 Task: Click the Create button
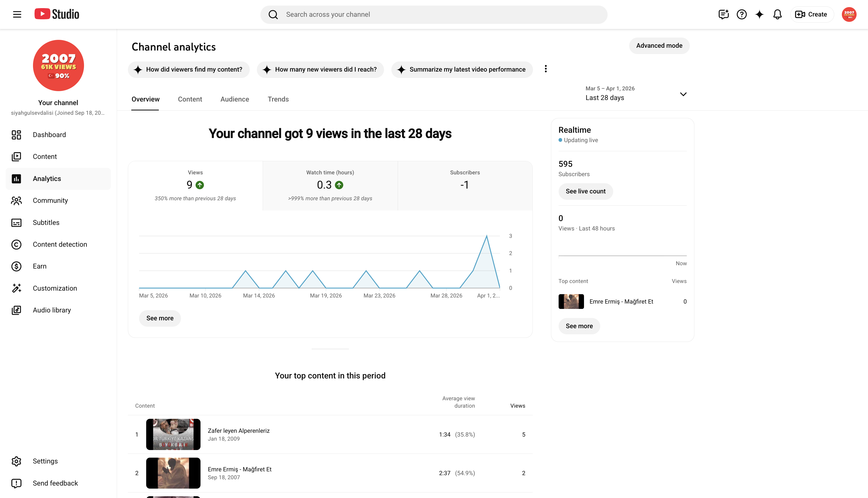pos(812,14)
